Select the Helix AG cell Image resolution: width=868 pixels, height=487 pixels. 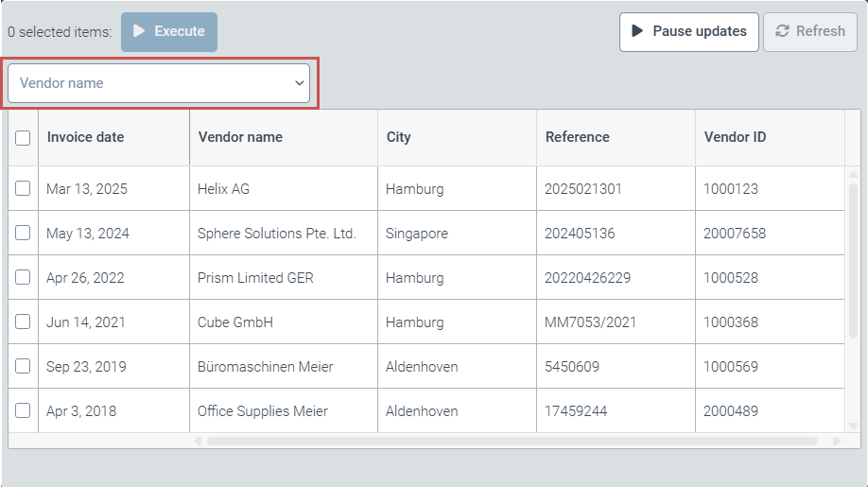tap(284, 188)
